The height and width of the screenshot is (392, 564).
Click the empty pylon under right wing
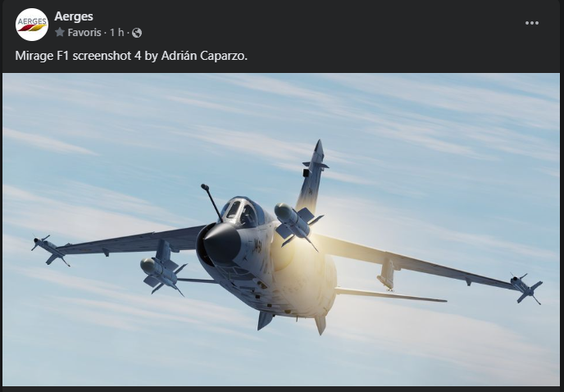click(x=388, y=274)
